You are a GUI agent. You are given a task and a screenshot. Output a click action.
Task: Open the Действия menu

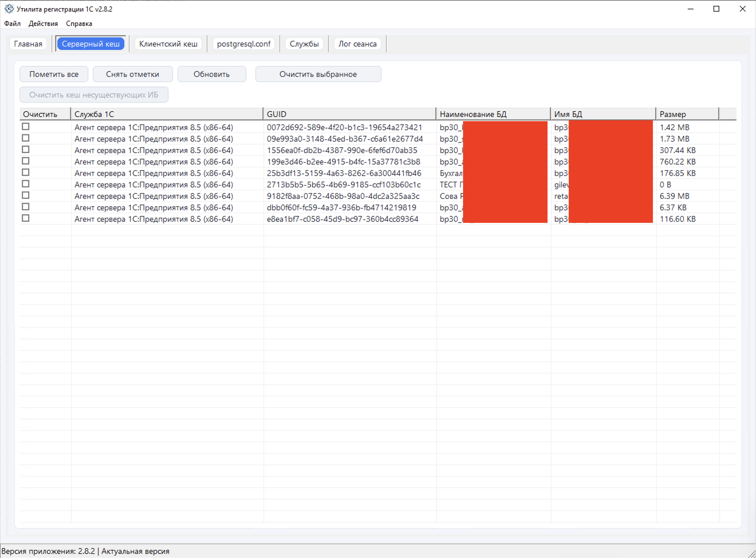[43, 24]
